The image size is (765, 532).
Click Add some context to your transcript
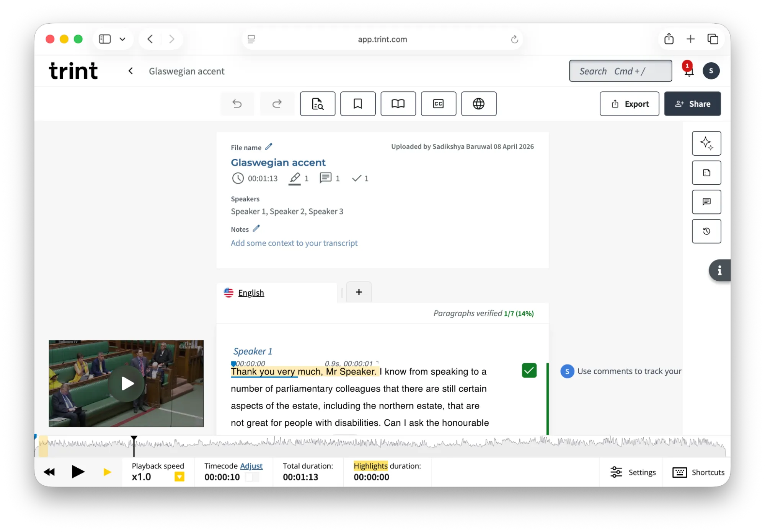point(294,243)
